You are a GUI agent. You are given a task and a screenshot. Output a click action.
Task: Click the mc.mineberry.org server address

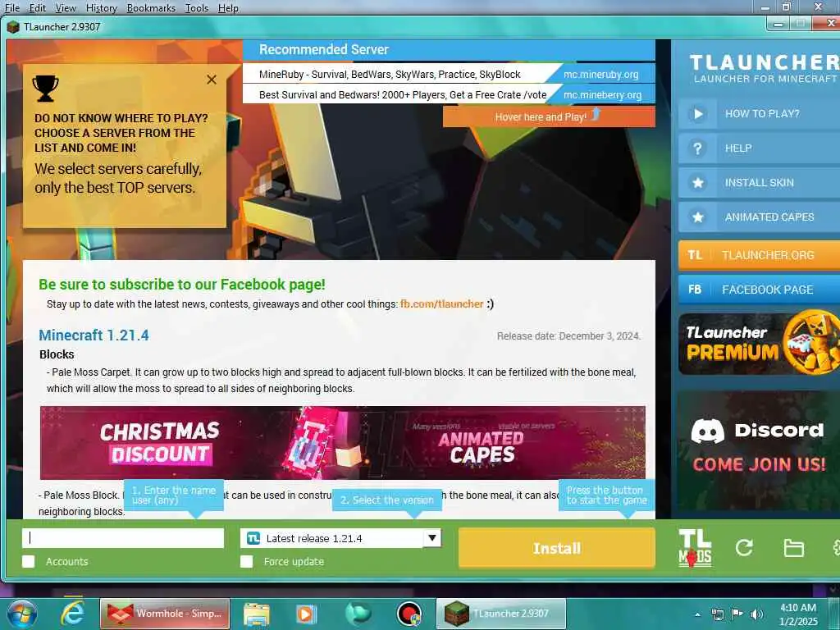coord(602,95)
